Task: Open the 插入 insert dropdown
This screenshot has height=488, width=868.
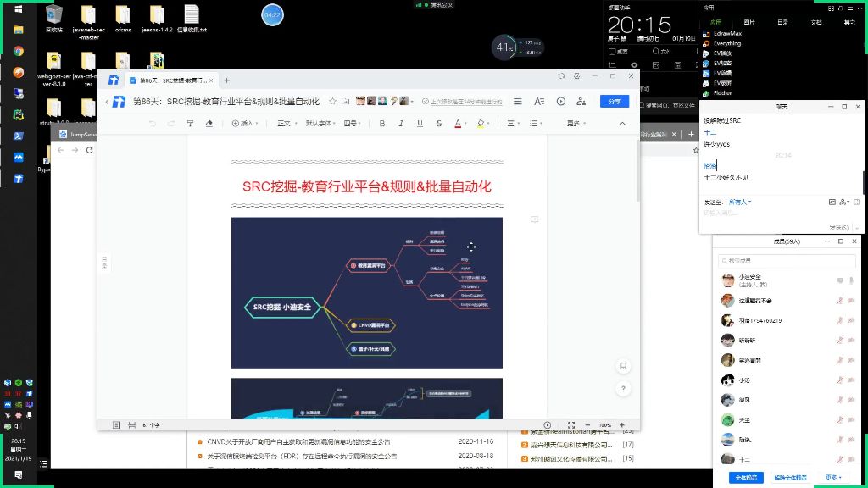Action: coord(245,124)
